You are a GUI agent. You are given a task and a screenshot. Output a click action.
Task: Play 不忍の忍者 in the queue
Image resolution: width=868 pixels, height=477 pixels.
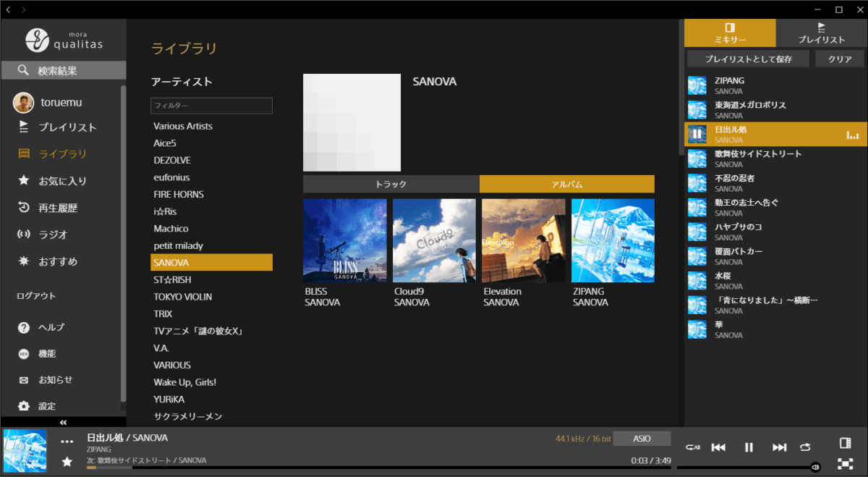click(775, 183)
